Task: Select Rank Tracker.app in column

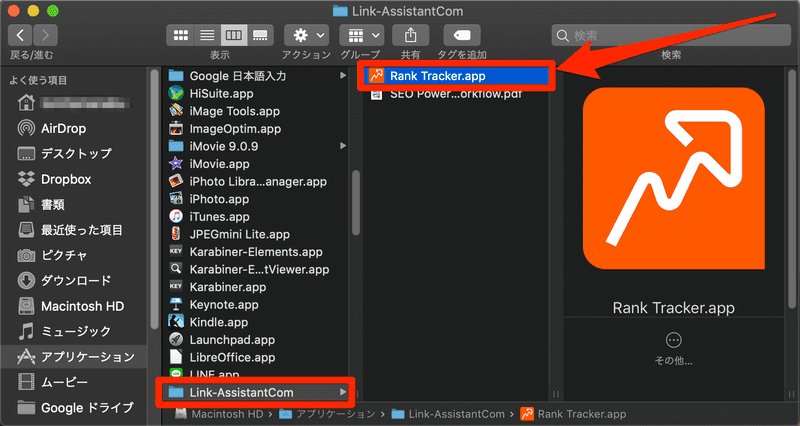Action: [x=457, y=76]
